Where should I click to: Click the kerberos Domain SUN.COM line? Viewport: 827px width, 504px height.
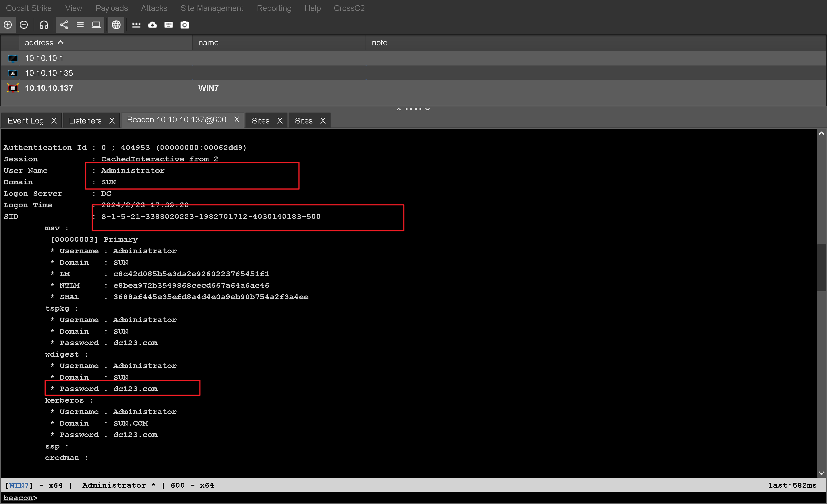(99, 424)
